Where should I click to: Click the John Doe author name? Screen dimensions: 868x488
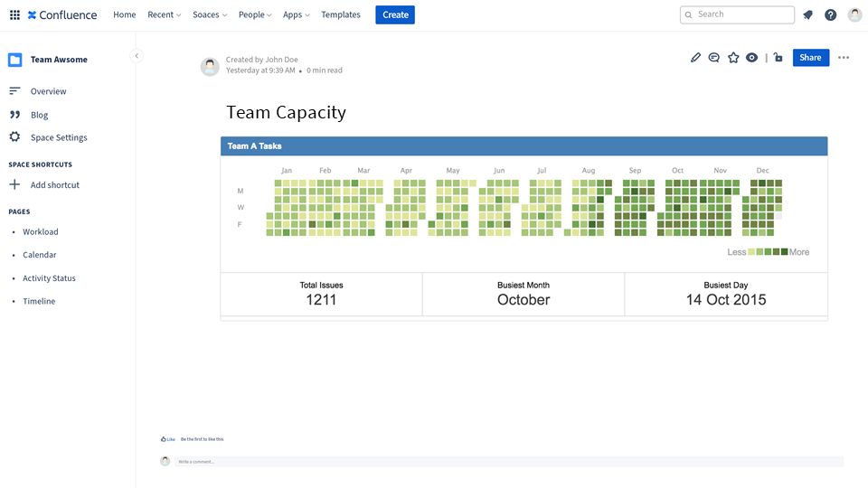click(281, 60)
